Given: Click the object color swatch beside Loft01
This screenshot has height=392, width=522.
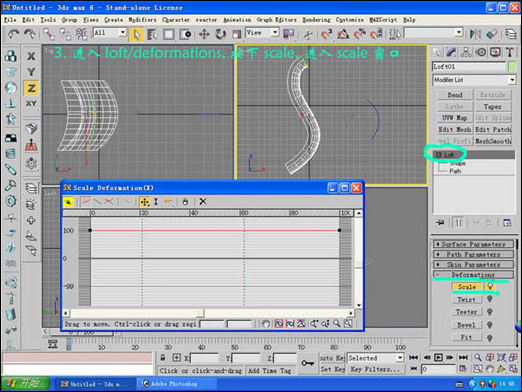Looking at the screenshot, I should pos(512,67).
